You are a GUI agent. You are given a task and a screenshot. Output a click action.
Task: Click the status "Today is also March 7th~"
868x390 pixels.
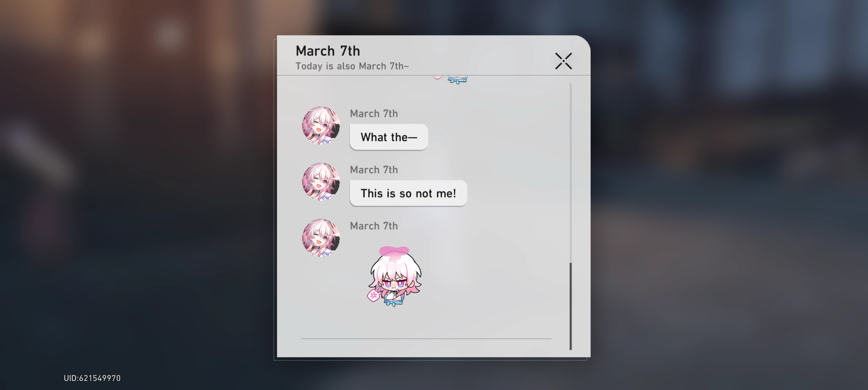(352, 66)
